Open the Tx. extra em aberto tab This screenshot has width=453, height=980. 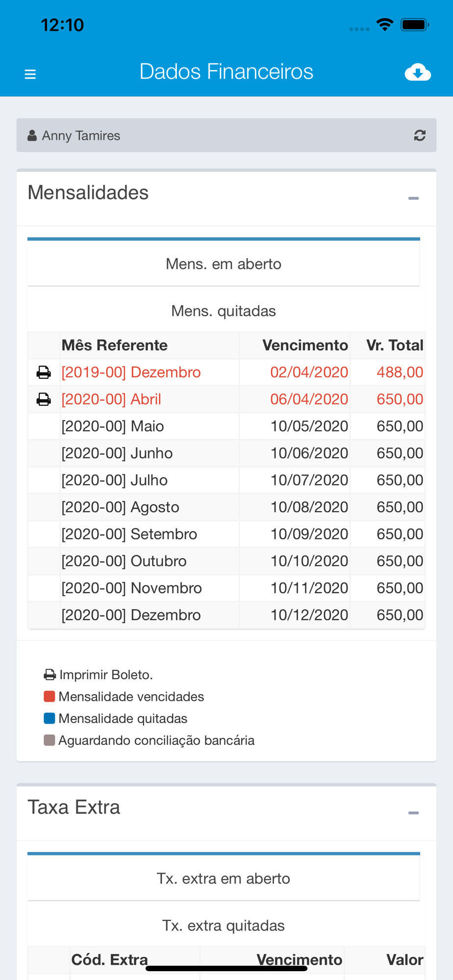pos(224,878)
